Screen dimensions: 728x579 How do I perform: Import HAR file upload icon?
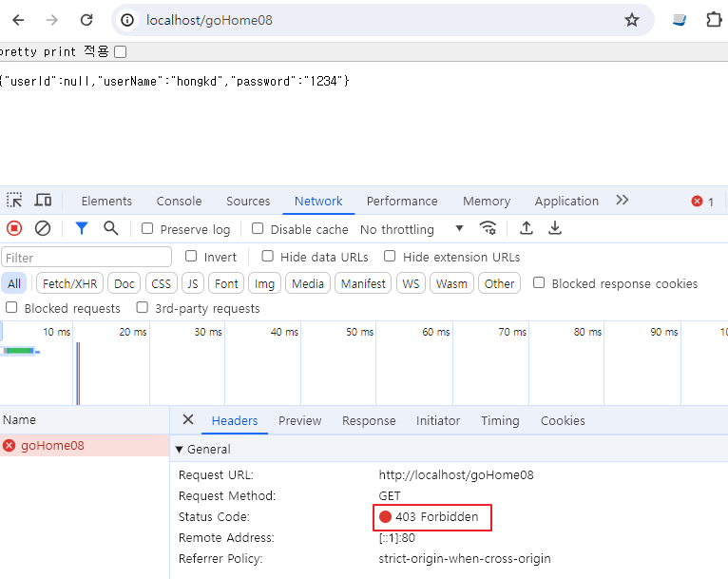526,228
